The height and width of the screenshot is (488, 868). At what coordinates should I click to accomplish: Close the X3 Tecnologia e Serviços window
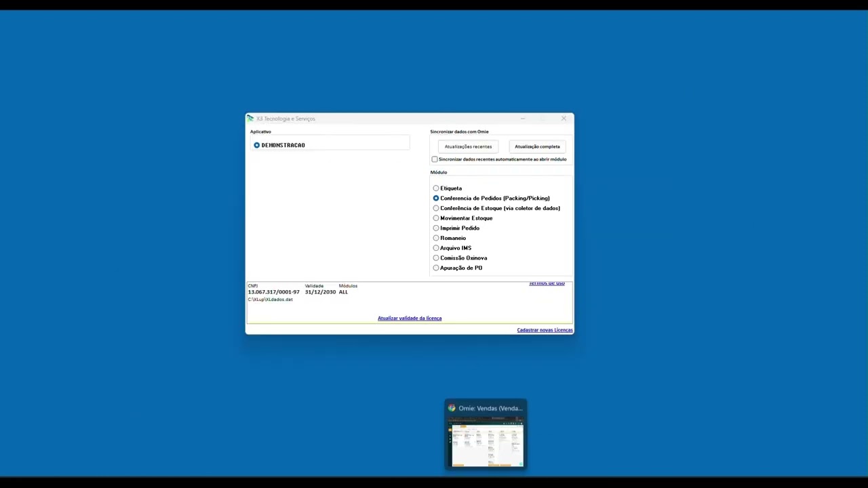coord(564,119)
